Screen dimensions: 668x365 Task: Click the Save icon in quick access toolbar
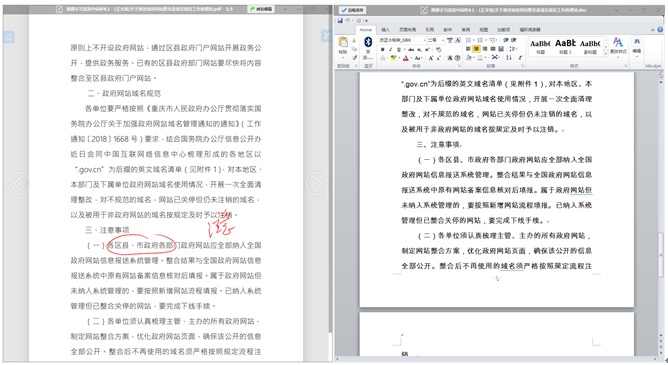[x=340, y=20]
